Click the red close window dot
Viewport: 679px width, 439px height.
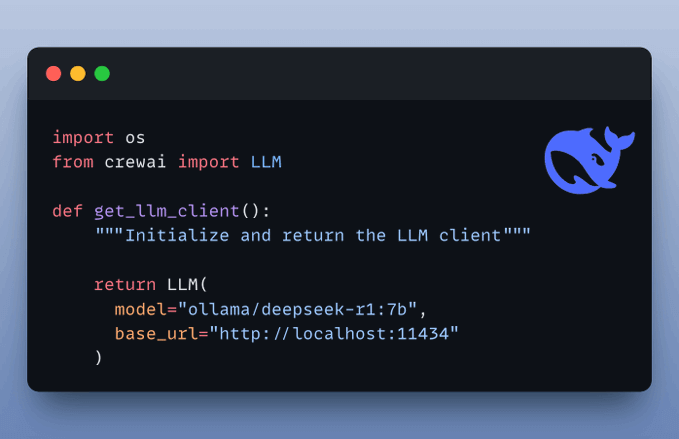pos(54,74)
